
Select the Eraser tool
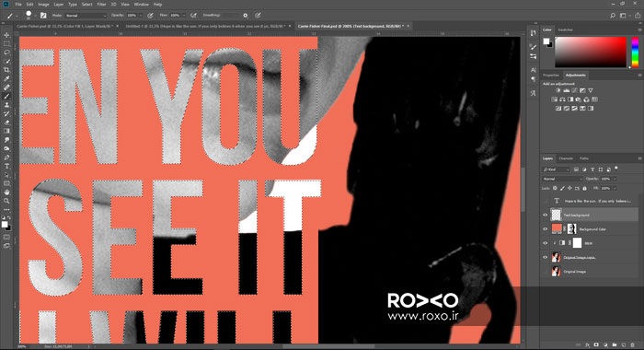6,122
